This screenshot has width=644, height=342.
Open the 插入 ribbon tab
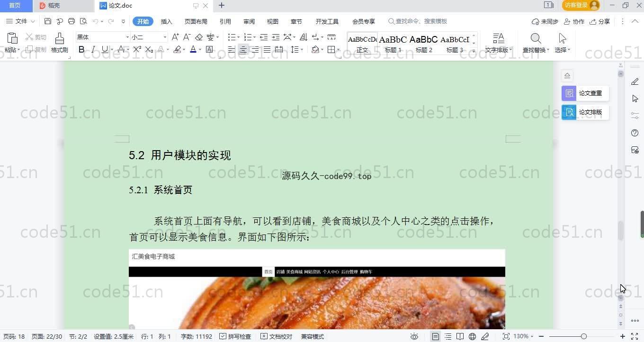pos(167,21)
